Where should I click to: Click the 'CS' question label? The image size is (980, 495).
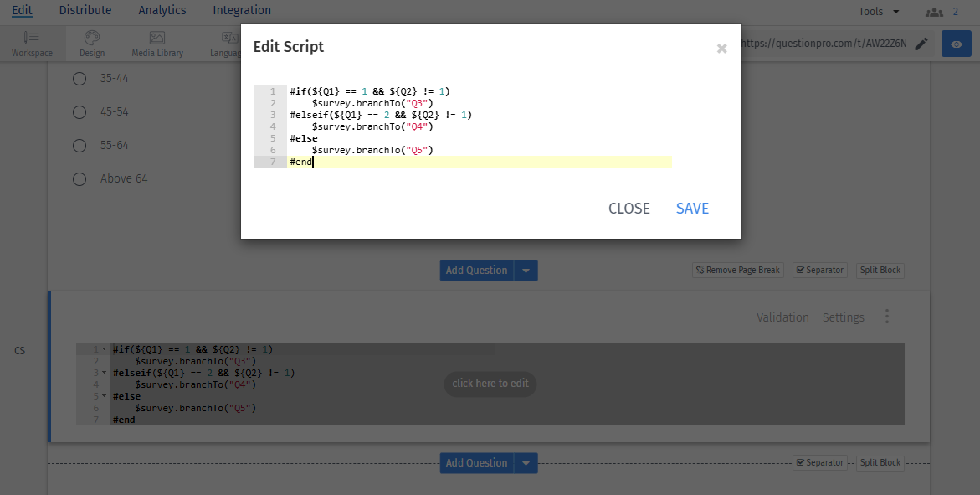(20, 350)
